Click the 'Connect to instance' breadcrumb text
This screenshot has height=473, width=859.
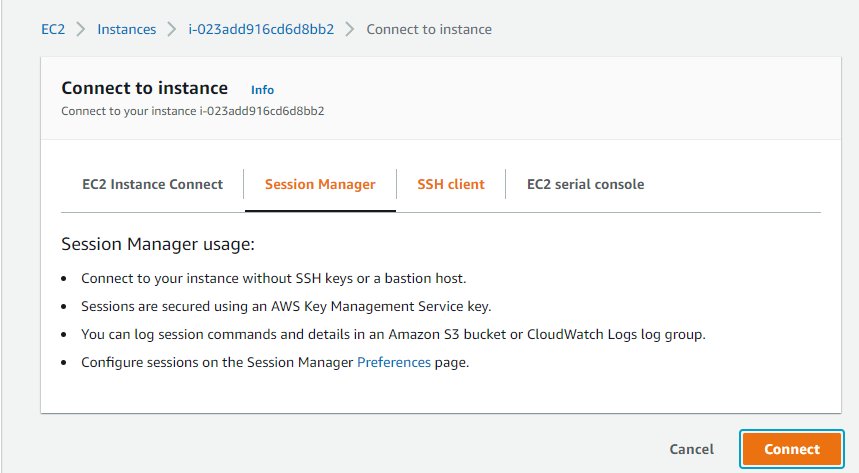(429, 29)
